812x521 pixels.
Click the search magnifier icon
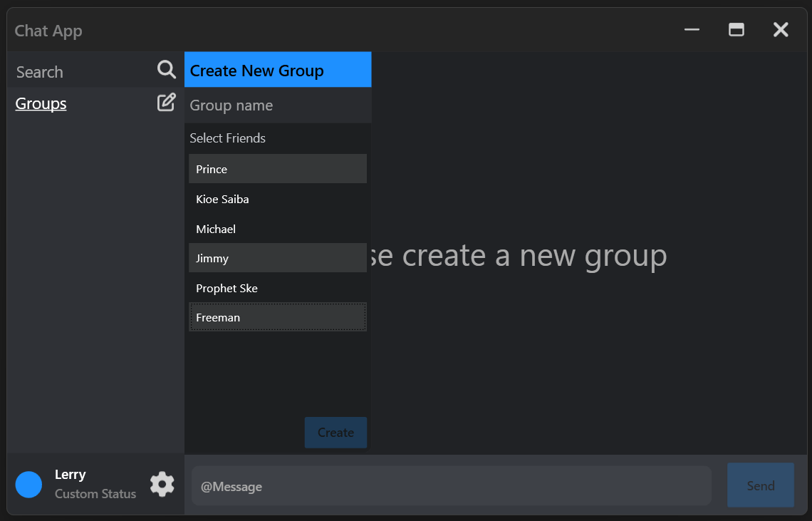coord(166,69)
